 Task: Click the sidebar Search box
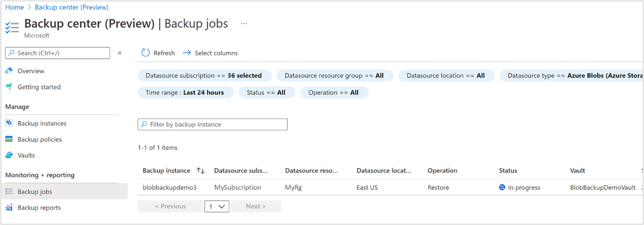[x=57, y=53]
